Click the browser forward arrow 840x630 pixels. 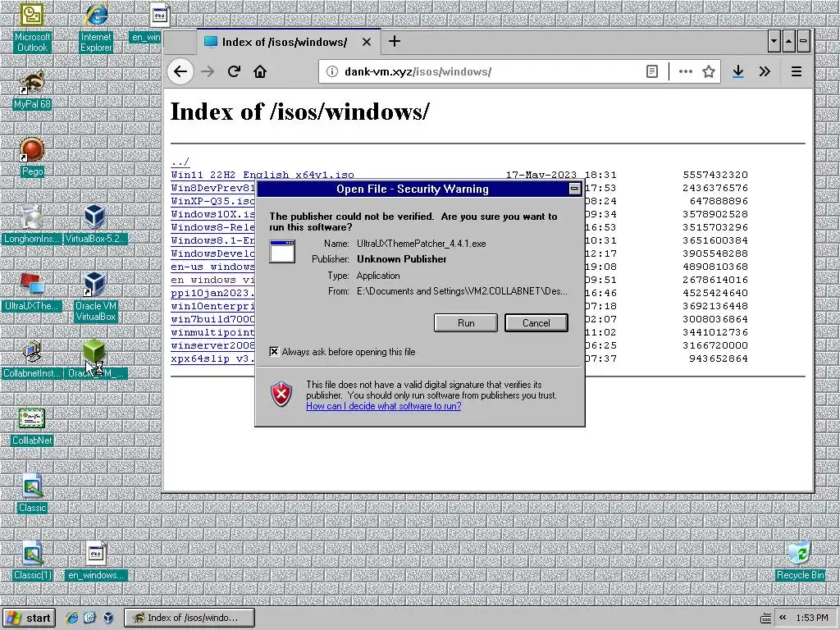(x=208, y=71)
